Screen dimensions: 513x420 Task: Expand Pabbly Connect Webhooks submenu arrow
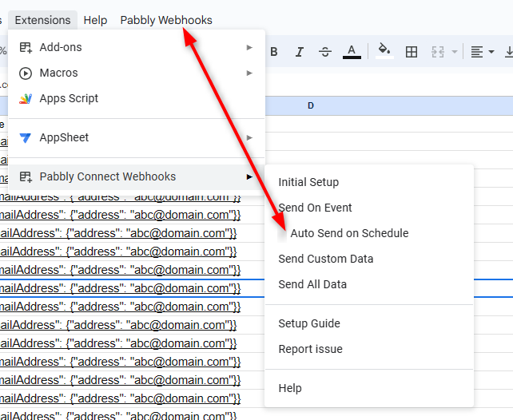(x=249, y=176)
